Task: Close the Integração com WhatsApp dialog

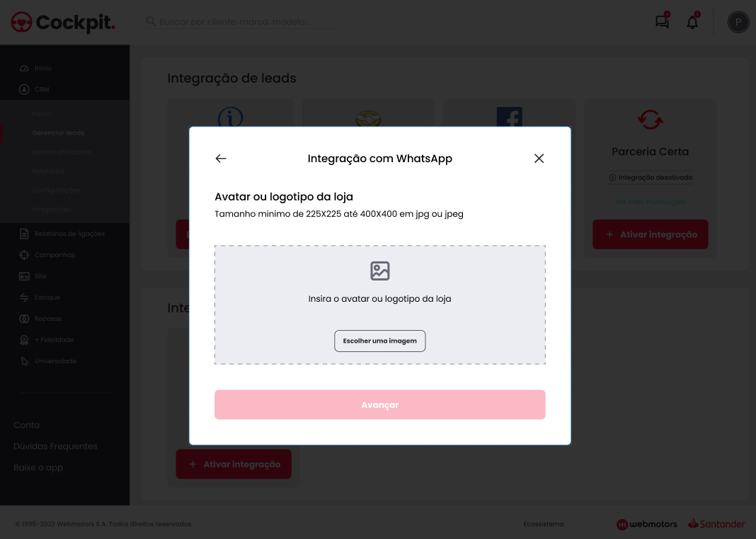Action: coord(539,158)
